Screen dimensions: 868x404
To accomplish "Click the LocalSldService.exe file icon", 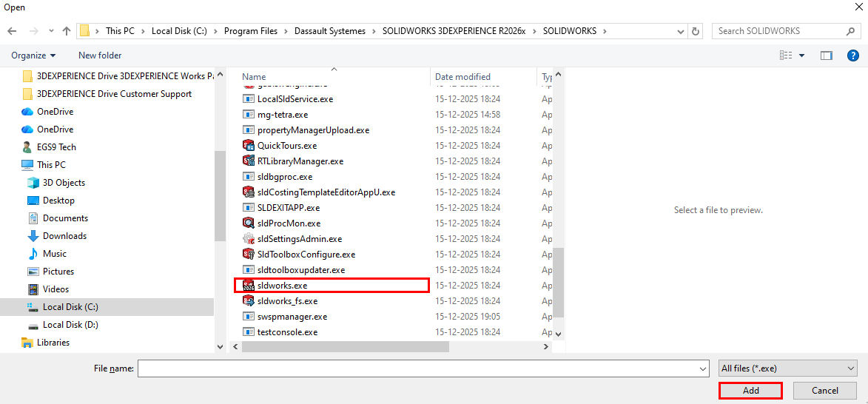I will click(249, 99).
